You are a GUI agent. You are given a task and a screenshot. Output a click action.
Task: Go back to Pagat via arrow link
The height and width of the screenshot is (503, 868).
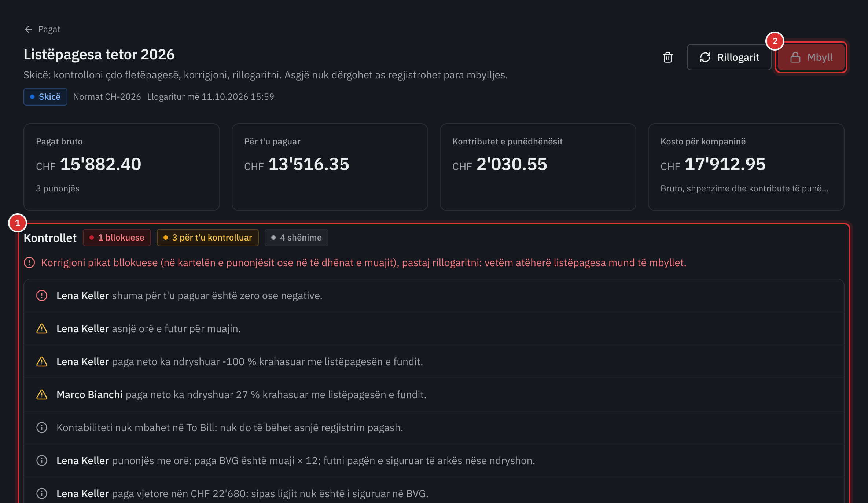(x=42, y=29)
